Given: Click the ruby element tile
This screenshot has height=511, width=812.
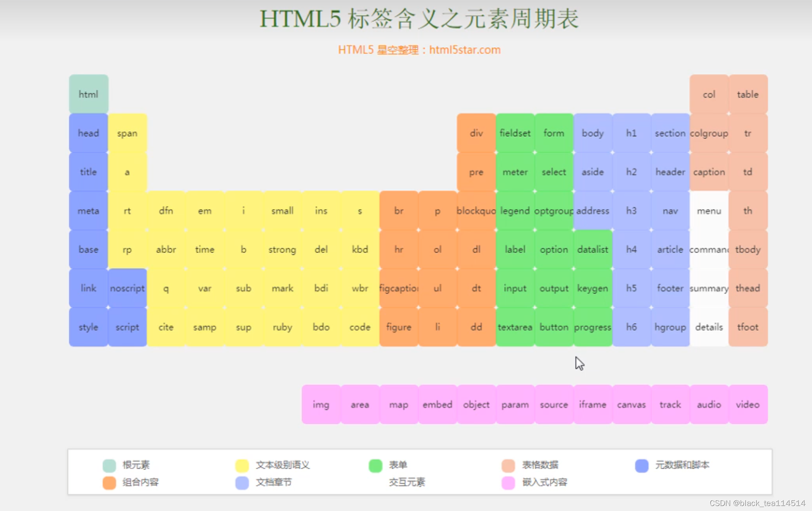Looking at the screenshot, I should tap(282, 327).
